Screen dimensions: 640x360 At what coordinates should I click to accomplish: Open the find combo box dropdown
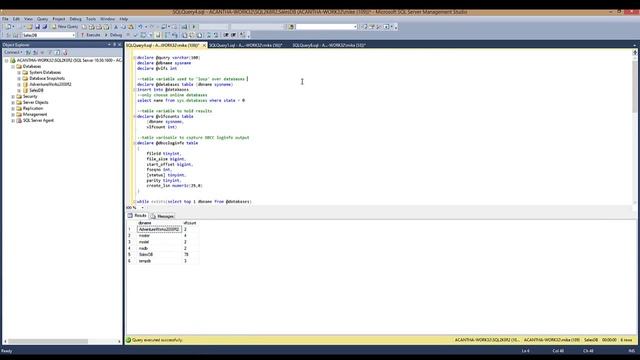pyautogui.click(x=355, y=27)
